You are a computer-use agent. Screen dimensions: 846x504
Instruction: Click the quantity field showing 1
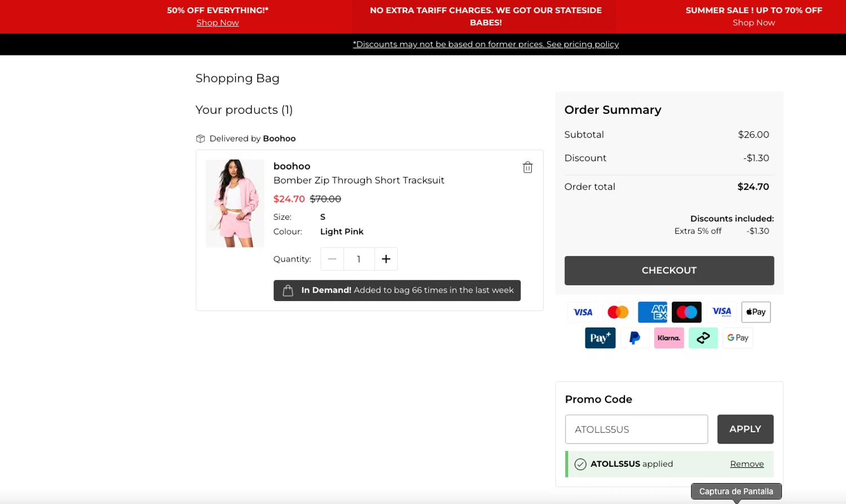(359, 259)
